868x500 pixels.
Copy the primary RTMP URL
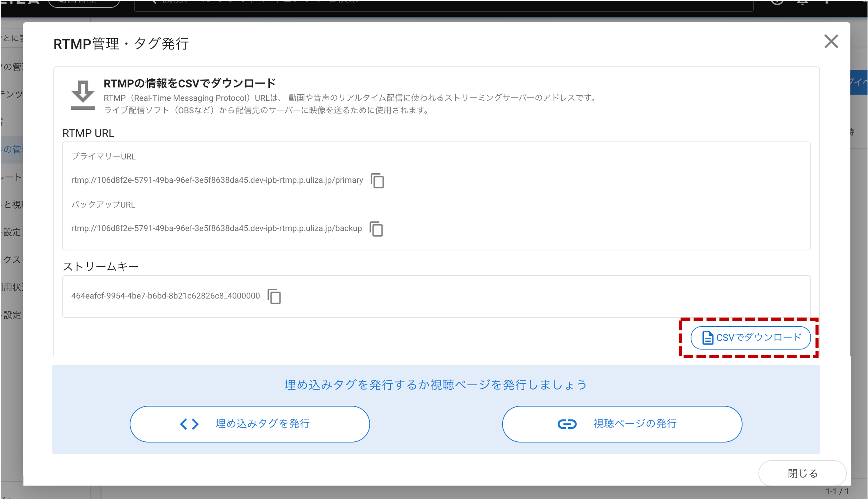click(377, 181)
